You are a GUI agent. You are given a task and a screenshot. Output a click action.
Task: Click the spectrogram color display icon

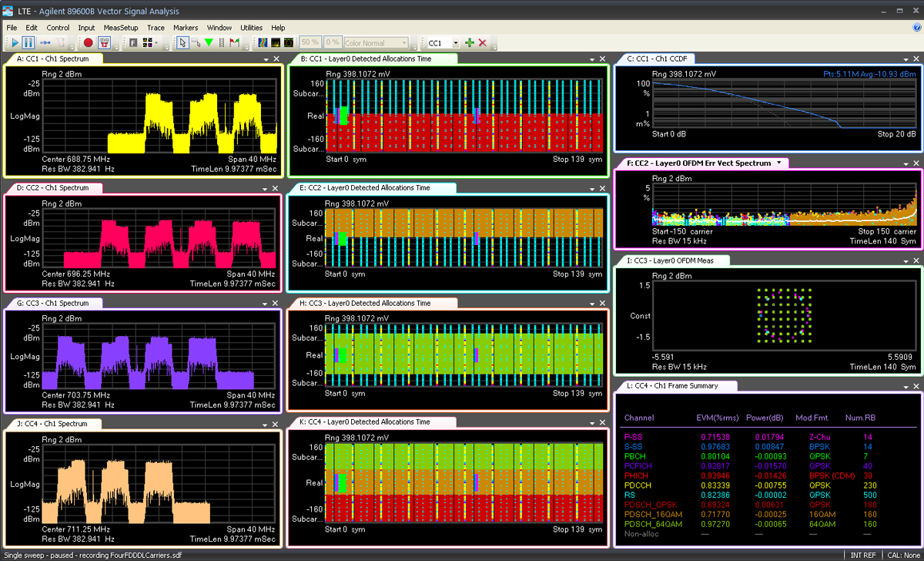(x=262, y=43)
